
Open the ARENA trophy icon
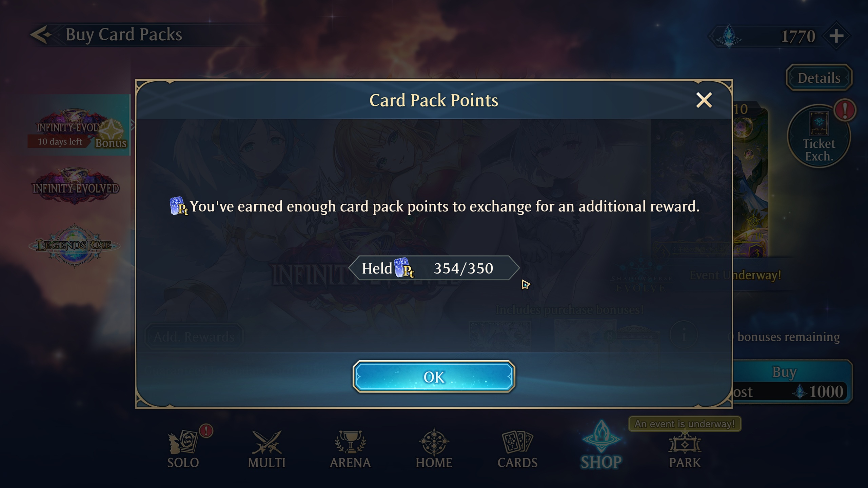[x=350, y=449]
